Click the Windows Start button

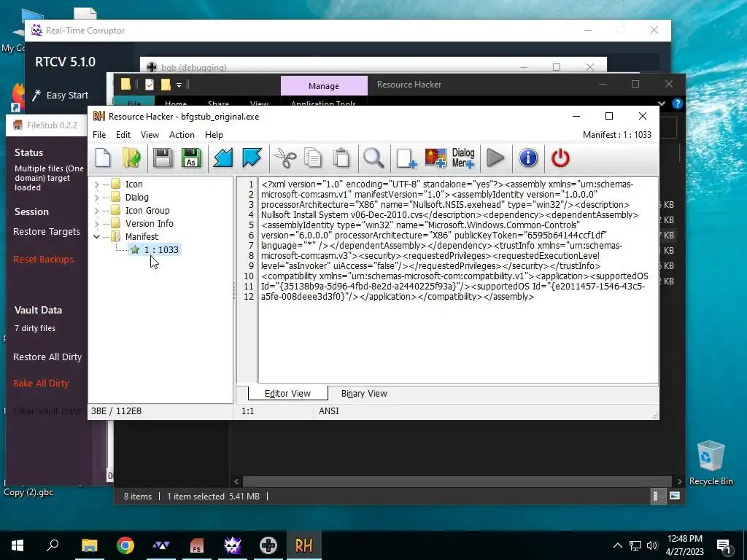pyautogui.click(x=18, y=545)
